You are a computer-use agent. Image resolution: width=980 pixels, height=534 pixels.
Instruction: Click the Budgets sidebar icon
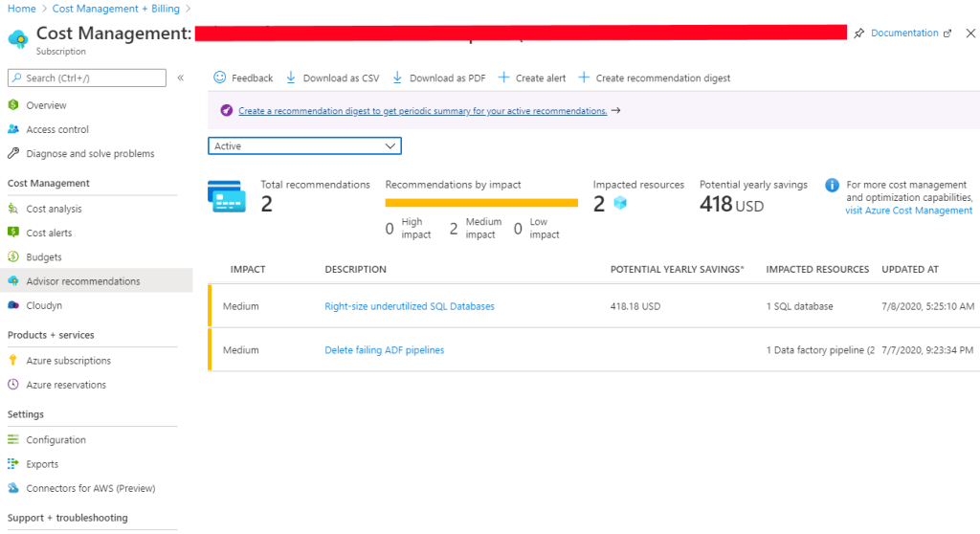pos(13,257)
